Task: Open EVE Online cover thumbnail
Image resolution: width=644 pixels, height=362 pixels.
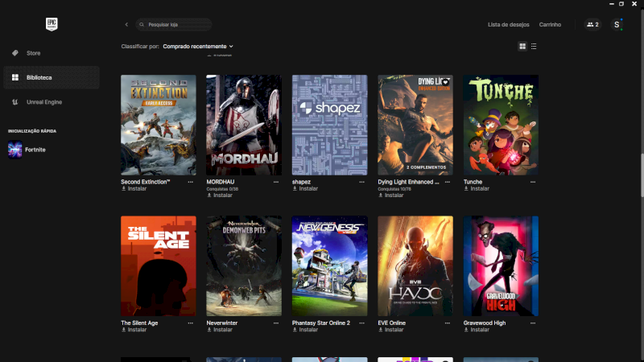Action: tap(415, 266)
